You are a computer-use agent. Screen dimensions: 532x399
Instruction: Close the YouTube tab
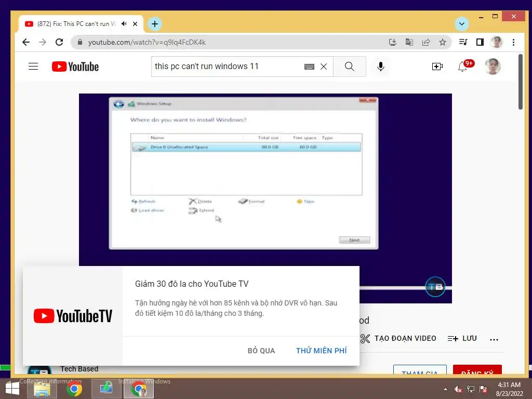click(135, 24)
